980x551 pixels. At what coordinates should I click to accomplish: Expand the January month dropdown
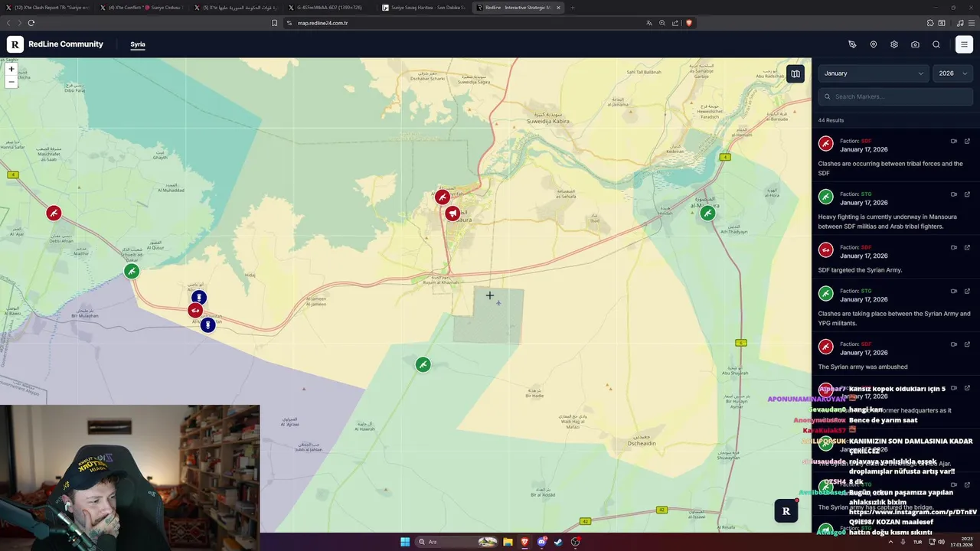[874, 73]
